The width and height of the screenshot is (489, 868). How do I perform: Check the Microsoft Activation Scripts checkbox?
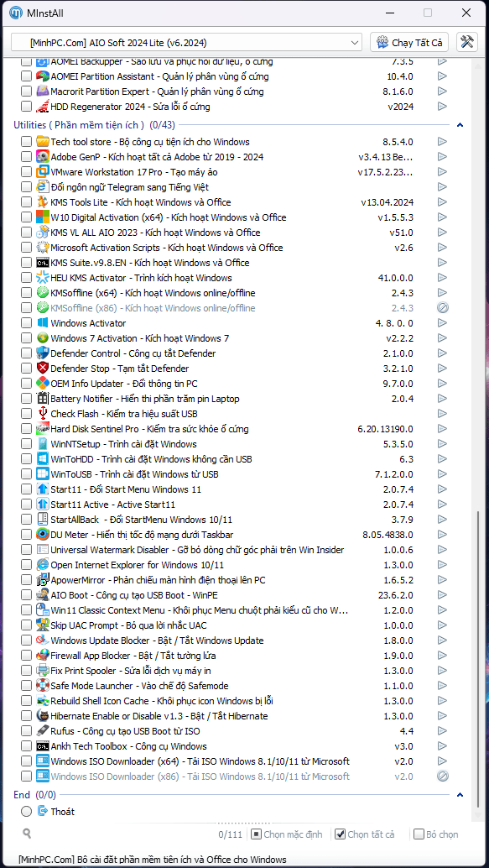(x=26, y=248)
